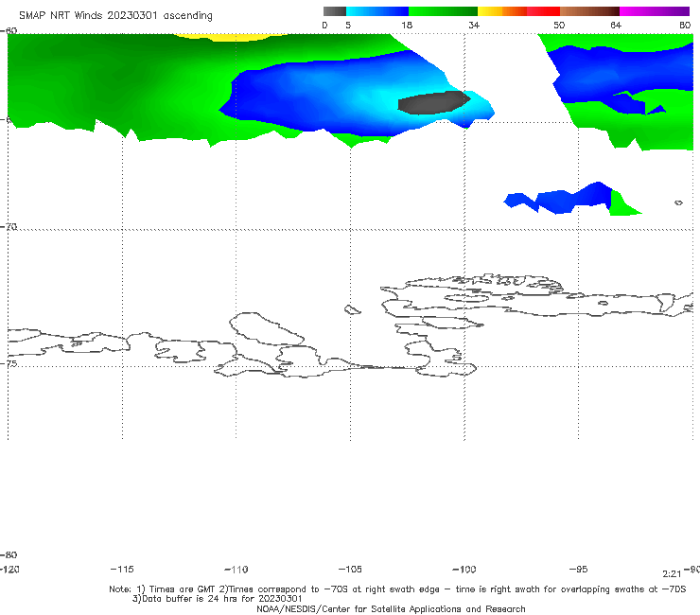Click the blue 5–18 segment of the wind scale

(377, 11)
